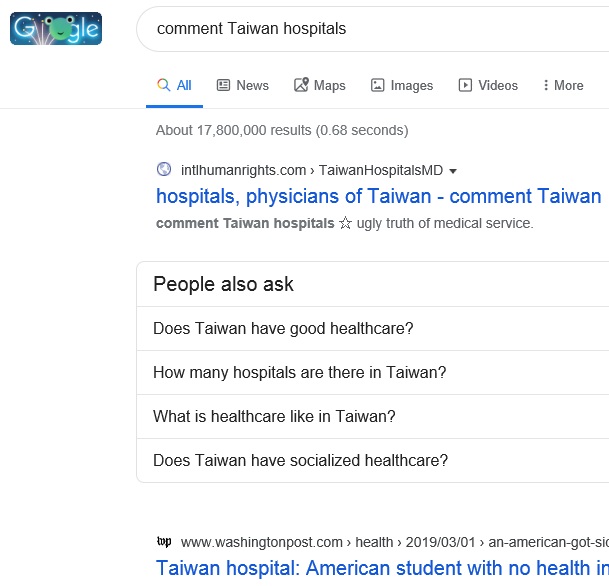Viewport: 609px width, 586px height.
Task: Expand "What is healthcare like in Taiwan?"
Action: click(x=274, y=416)
